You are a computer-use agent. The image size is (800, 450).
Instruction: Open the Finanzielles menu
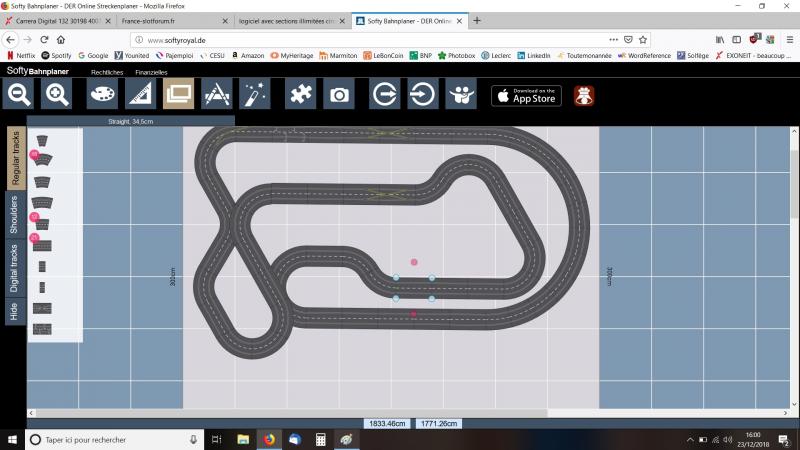click(151, 72)
